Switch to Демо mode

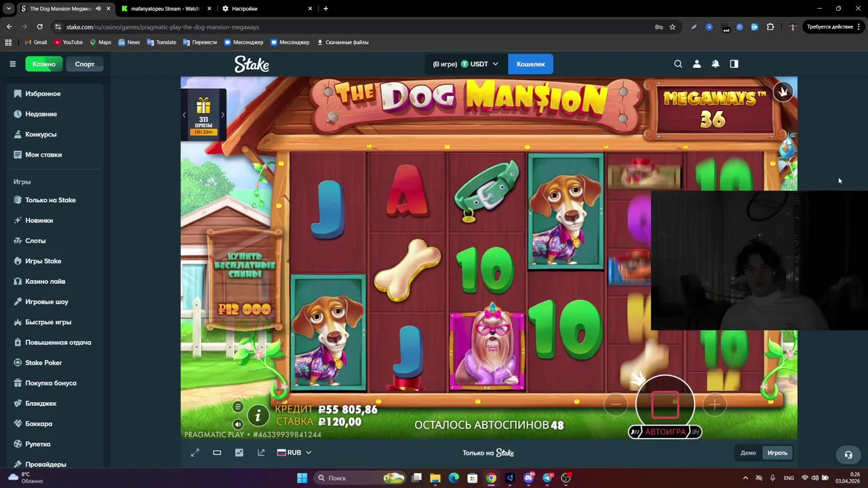pyautogui.click(x=748, y=453)
